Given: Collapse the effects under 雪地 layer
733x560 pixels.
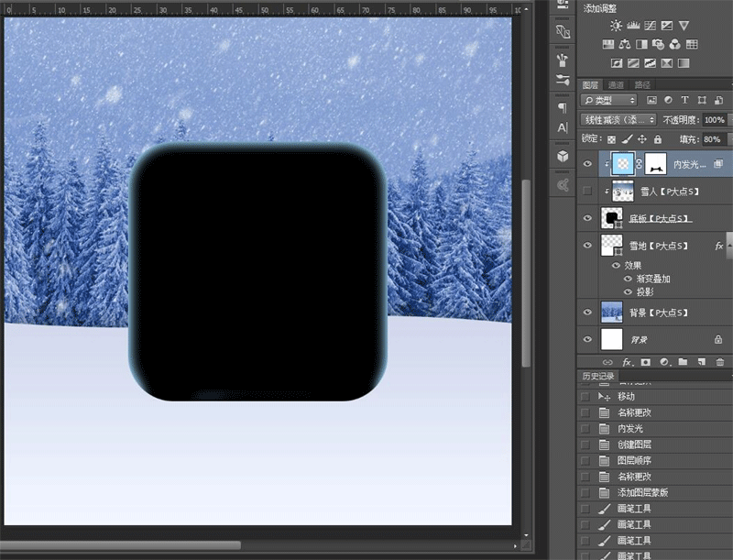Looking at the screenshot, I should [x=728, y=246].
